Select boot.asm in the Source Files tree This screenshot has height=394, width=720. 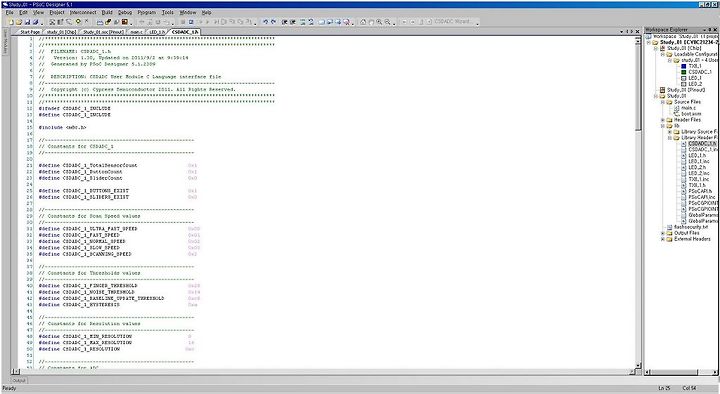click(691, 114)
